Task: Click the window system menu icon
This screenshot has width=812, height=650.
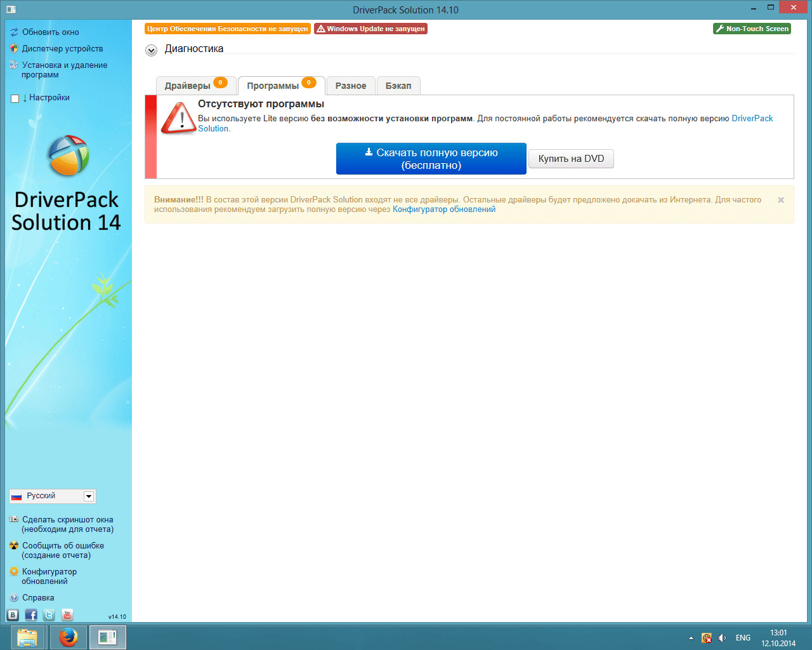Action: (11, 10)
